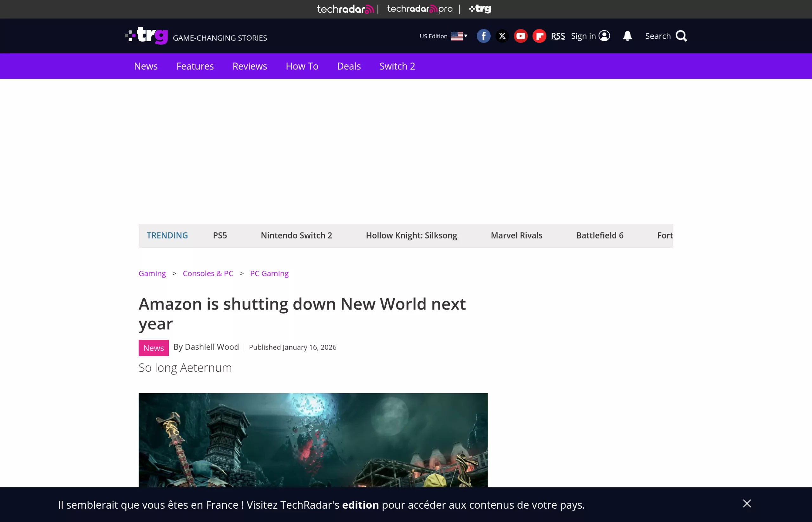Viewport: 812px width, 522px height.
Task: Click the Sign in user avatar icon
Action: pos(604,36)
